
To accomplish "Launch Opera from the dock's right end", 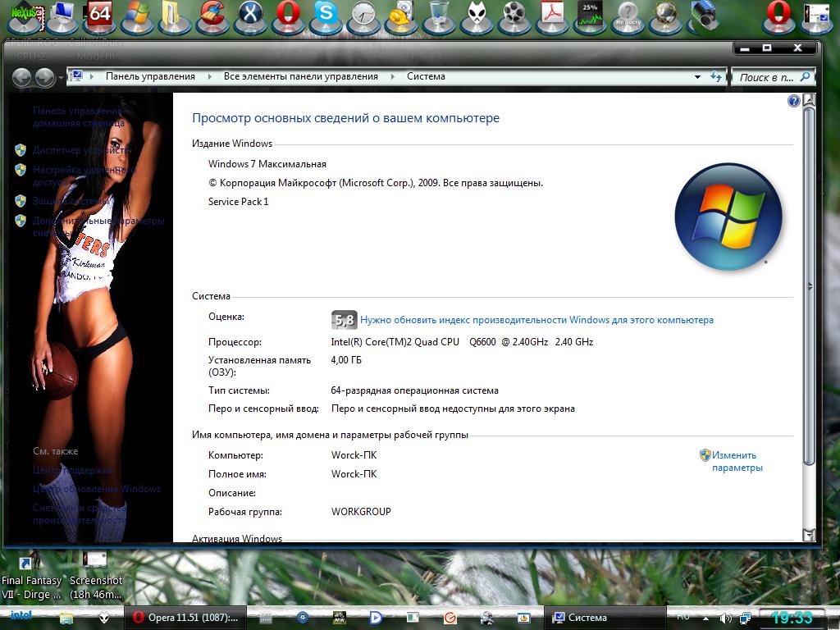I will coord(778,16).
